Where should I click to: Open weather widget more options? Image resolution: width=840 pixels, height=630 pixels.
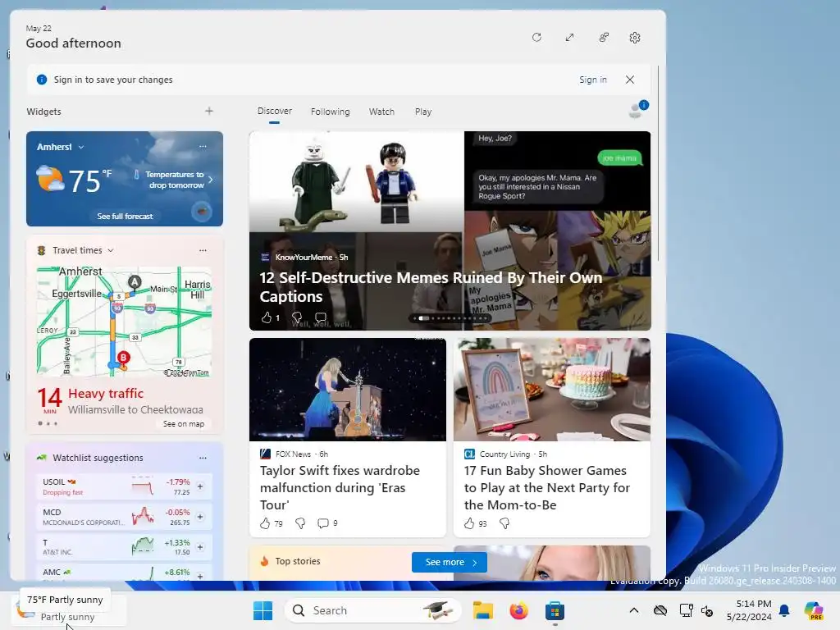(x=203, y=146)
